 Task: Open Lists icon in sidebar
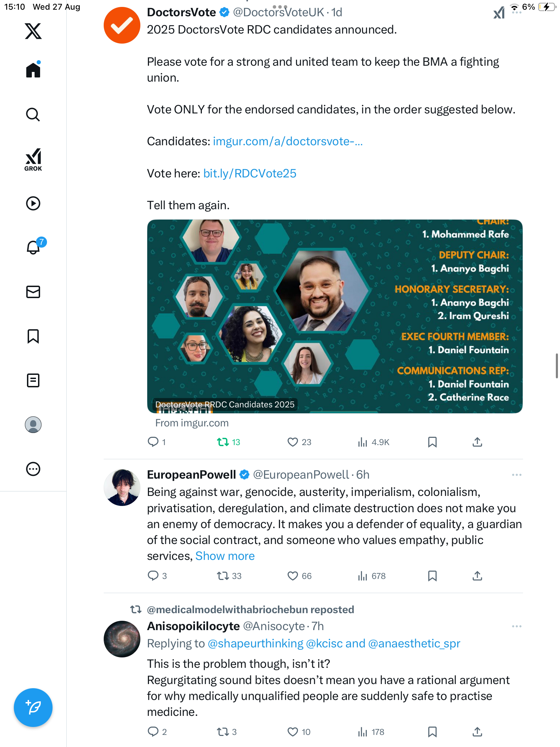[33, 380]
